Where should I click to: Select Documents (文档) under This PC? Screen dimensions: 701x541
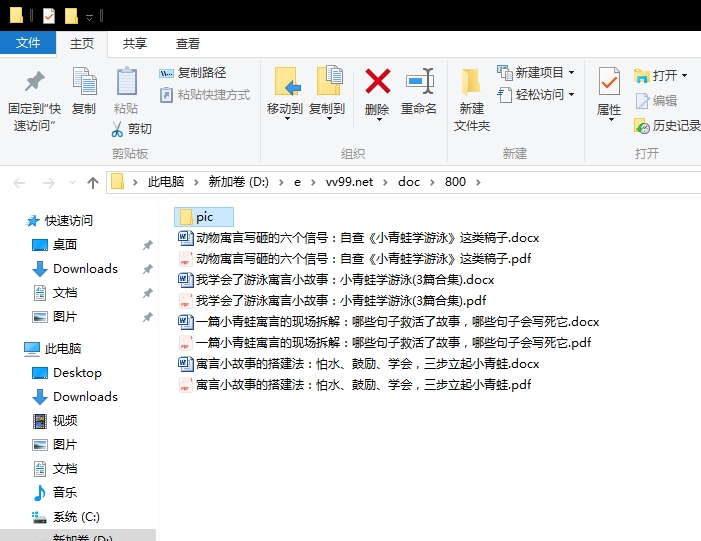[55, 469]
